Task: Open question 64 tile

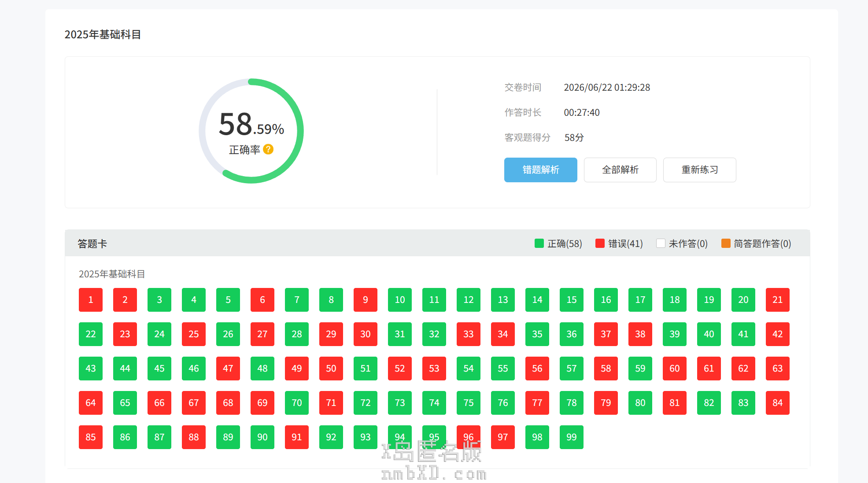Action: tap(91, 403)
